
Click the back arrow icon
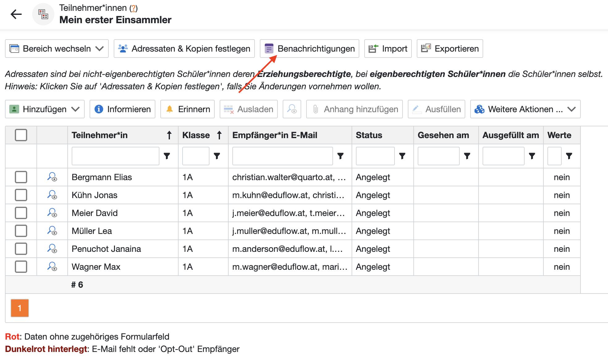click(16, 14)
